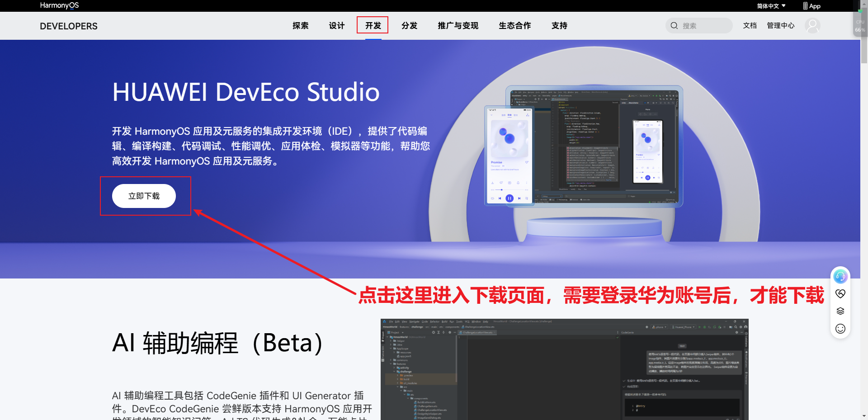Click the HUAWEI DevEco Studio heading

(246, 92)
